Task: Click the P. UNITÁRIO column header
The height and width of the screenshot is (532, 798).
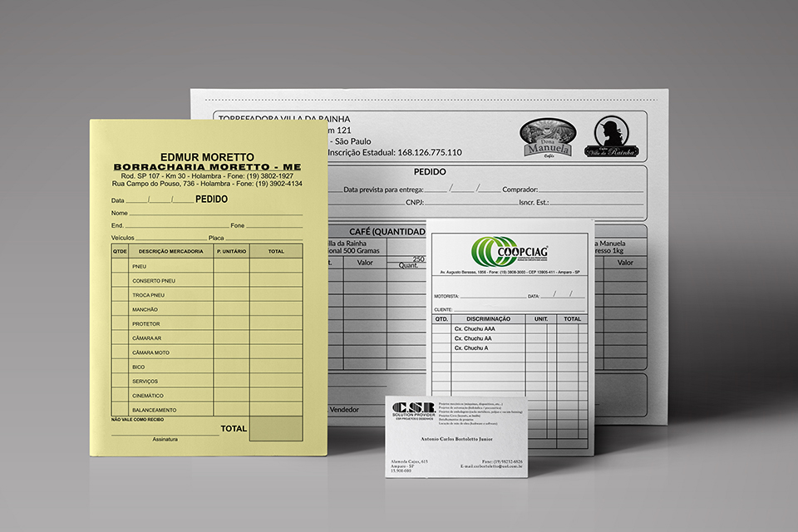Action: [x=232, y=251]
